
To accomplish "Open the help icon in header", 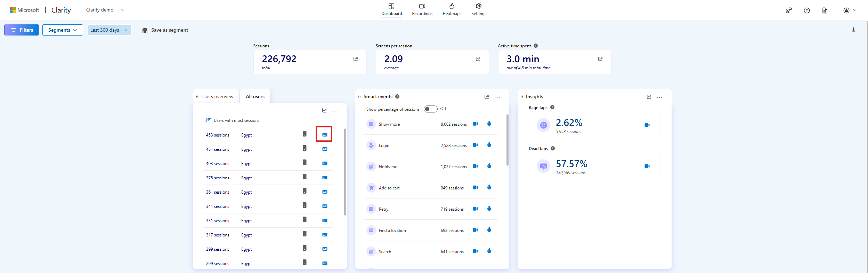I will coord(807,10).
